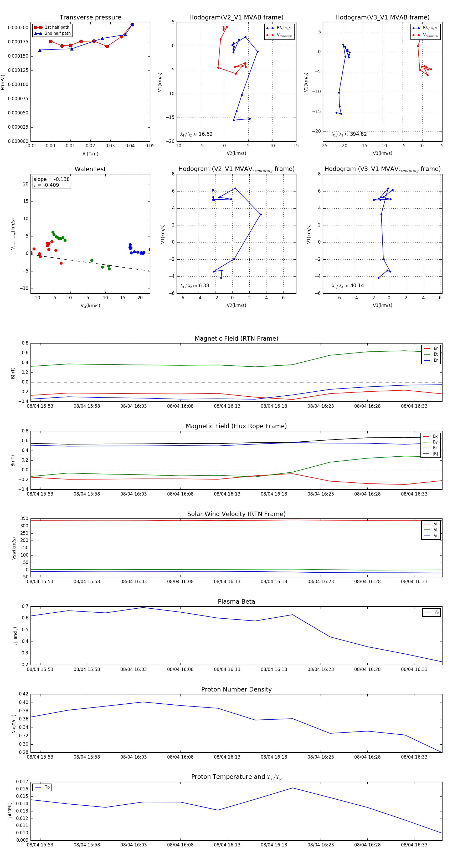Click 'Magnetic Field (Flux Rope Frame)' title
This screenshot has height=868, width=473.
236,426
